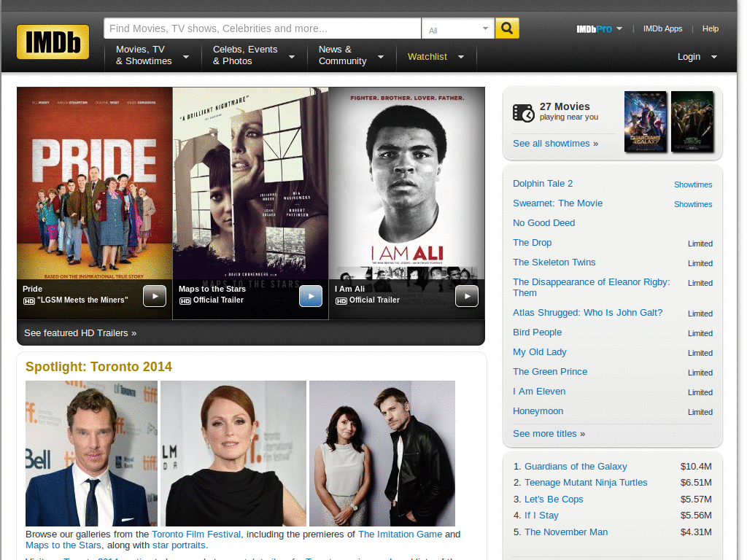Open Teenage Mutant Ninja Turtles box office link
Screen dimensions: 747x560
[x=586, y=483]
